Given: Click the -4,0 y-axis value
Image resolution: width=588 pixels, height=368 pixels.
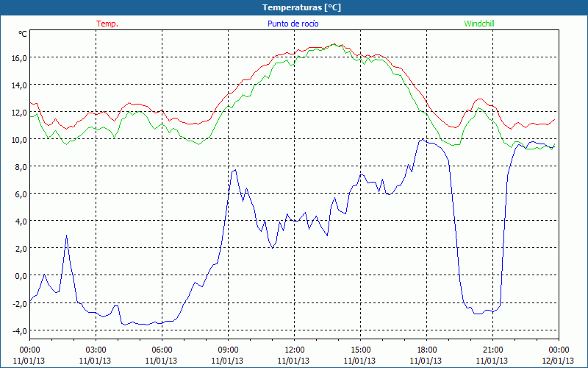Looking at the screenshot, I should [20, 330].
